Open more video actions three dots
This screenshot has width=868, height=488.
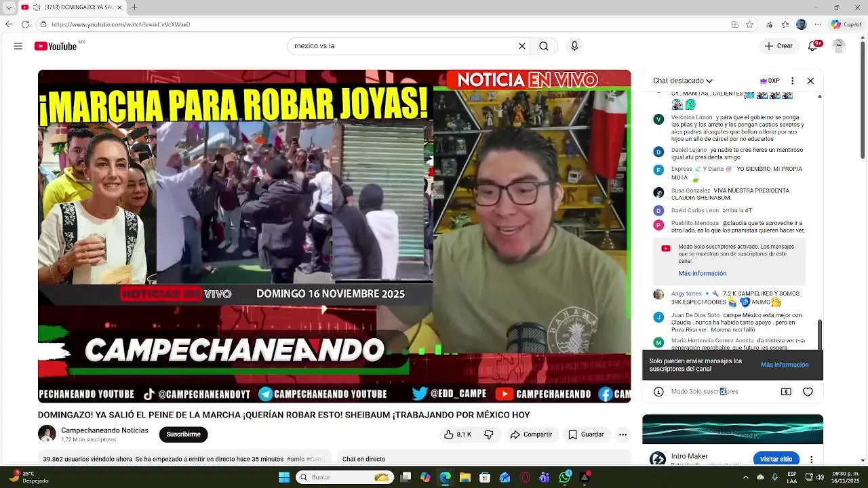623,434
